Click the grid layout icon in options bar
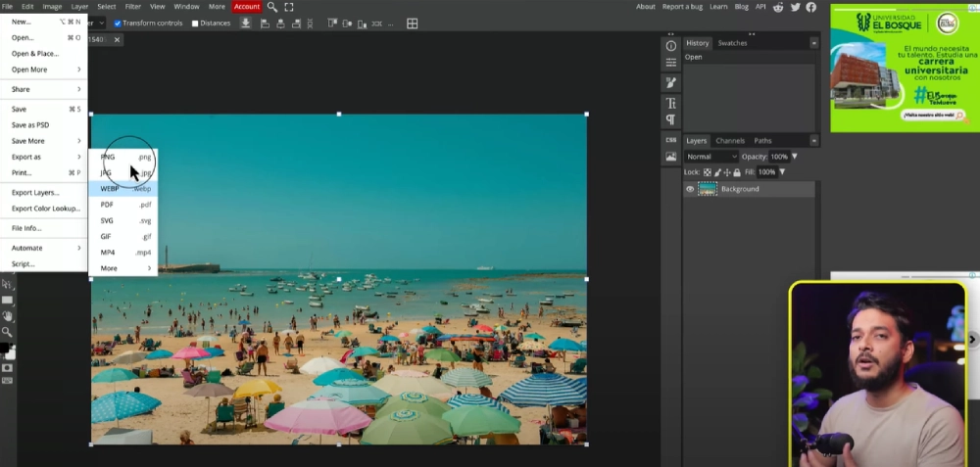 (x=412, y=23)
